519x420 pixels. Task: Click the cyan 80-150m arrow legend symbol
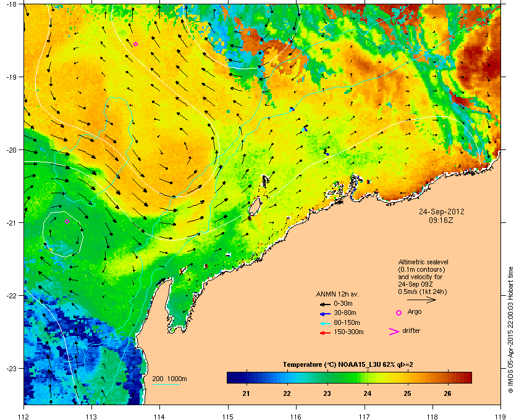pos(325,323)
